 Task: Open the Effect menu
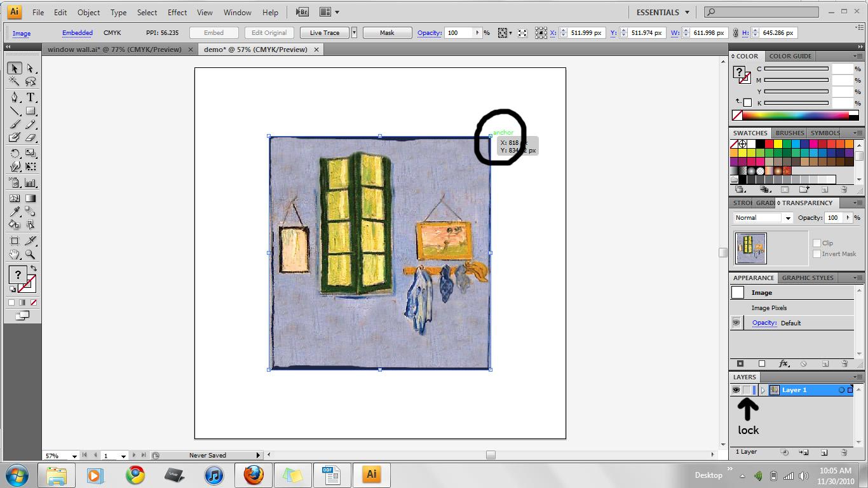pos(177,12)
